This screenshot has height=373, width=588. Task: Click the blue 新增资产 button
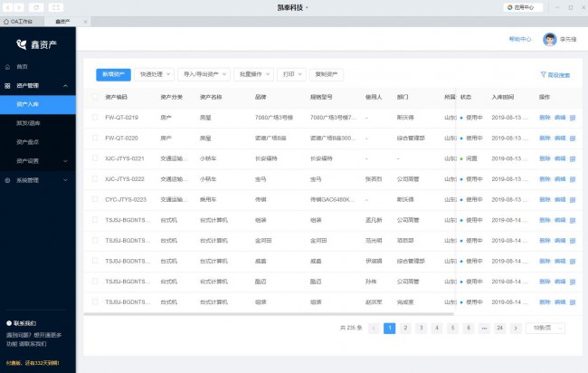113,74
